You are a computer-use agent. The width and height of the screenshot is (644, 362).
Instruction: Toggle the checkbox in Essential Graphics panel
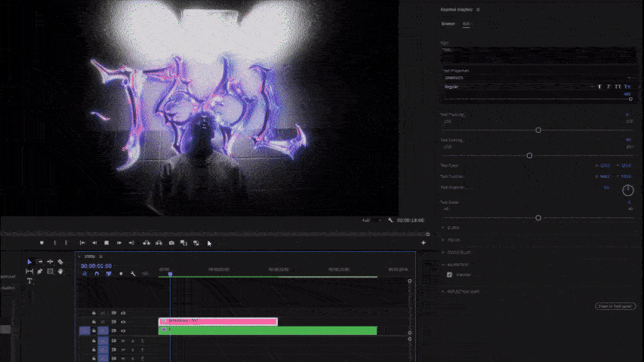[x=450, y=275]
